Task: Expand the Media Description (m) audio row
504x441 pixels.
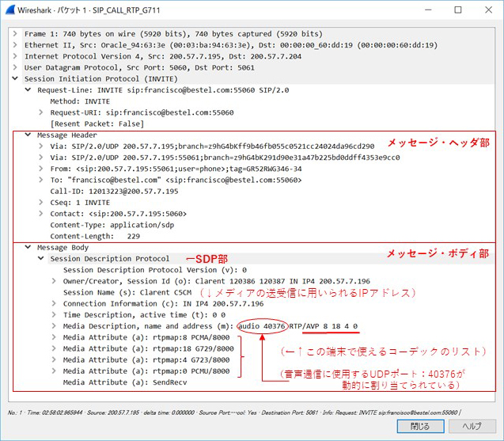Action: (54, 326)
